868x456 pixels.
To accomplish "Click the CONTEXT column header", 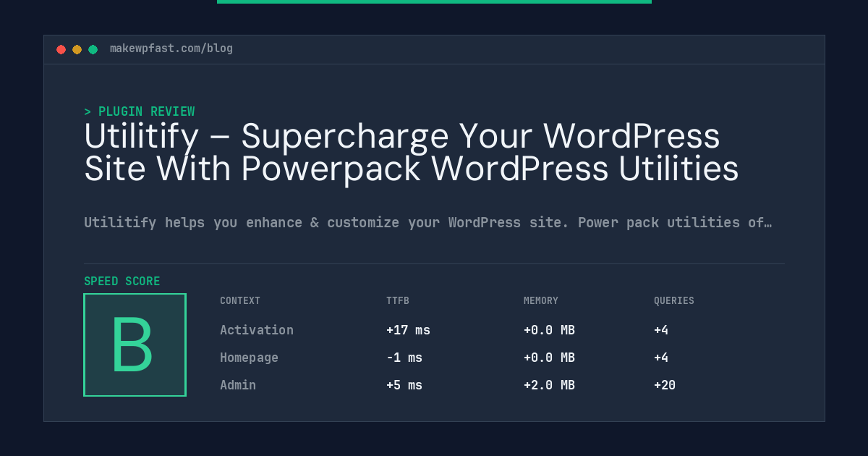I will (240, 301).
